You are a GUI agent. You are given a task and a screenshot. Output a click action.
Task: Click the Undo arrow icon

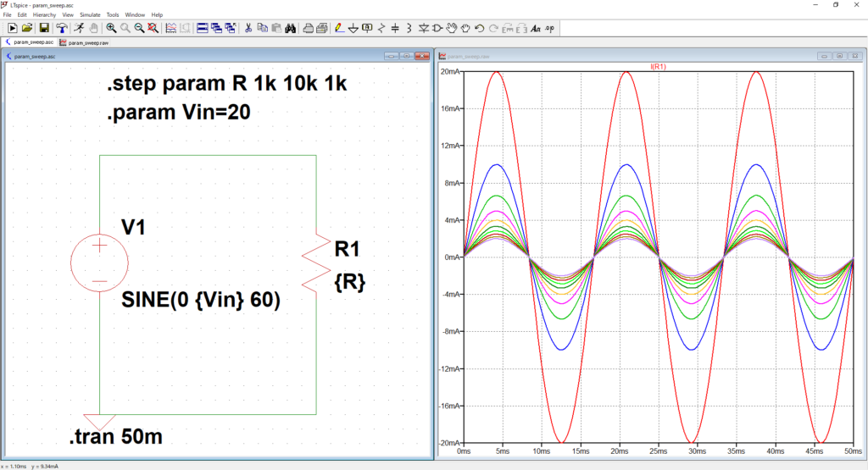coord(480,28)
